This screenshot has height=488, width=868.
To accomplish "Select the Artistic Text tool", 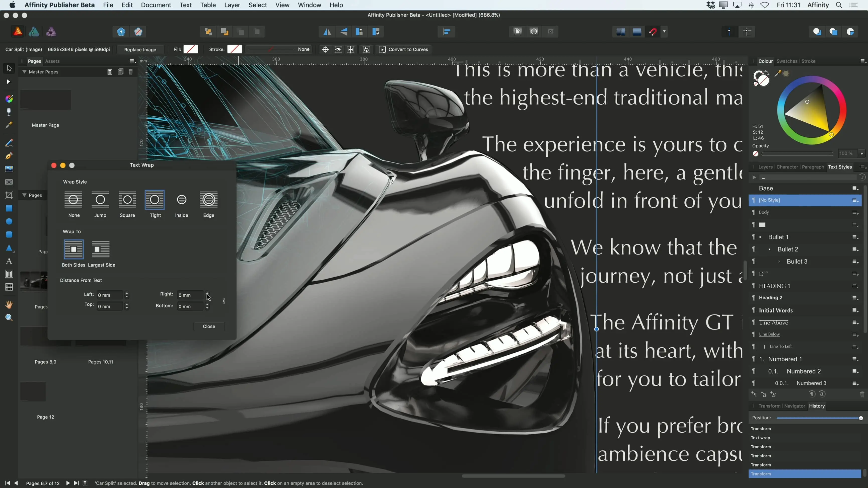I will pyautogui.click(x=9, y=261).
